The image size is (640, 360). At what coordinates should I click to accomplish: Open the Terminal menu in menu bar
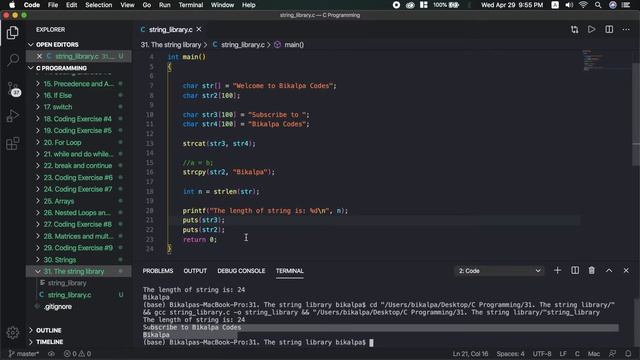coord(191,5)
